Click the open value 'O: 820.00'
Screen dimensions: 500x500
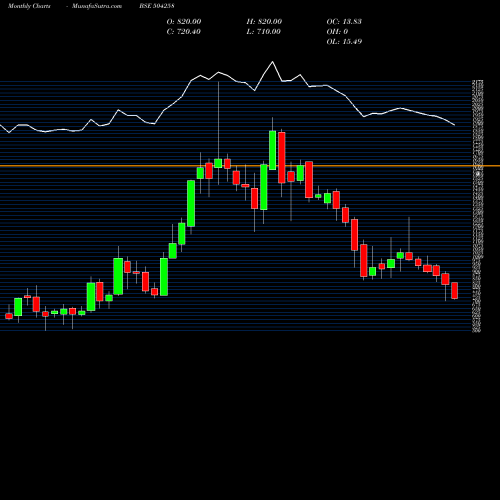(184, 22)
